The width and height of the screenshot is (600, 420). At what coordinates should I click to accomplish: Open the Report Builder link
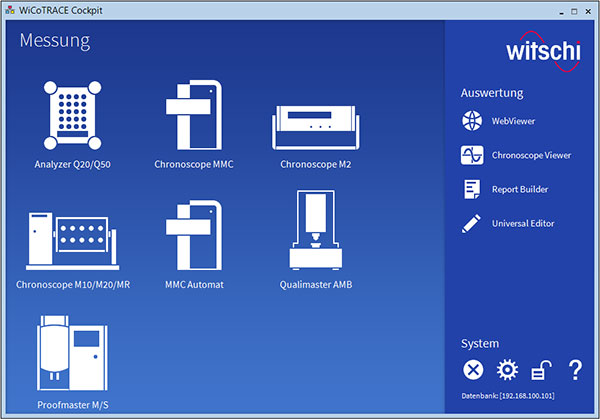[x=520, y=189]
